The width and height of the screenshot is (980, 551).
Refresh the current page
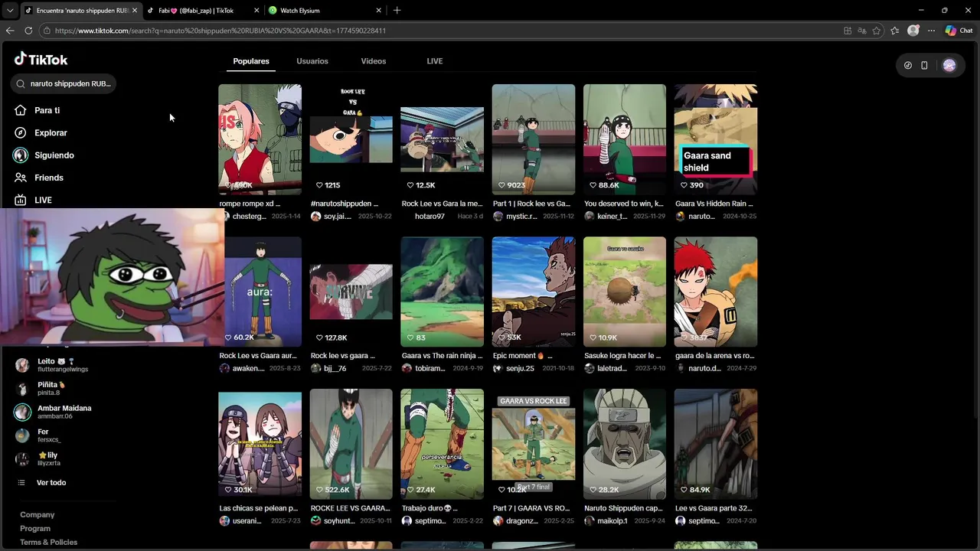[28, 31]
